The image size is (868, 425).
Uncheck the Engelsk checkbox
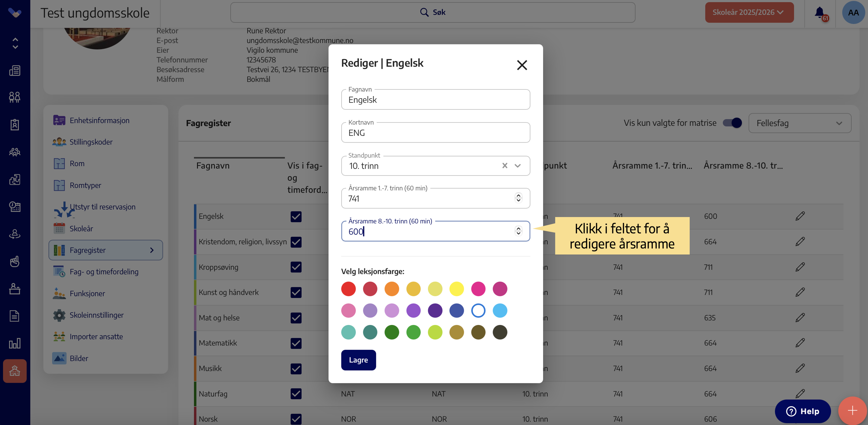296,216
